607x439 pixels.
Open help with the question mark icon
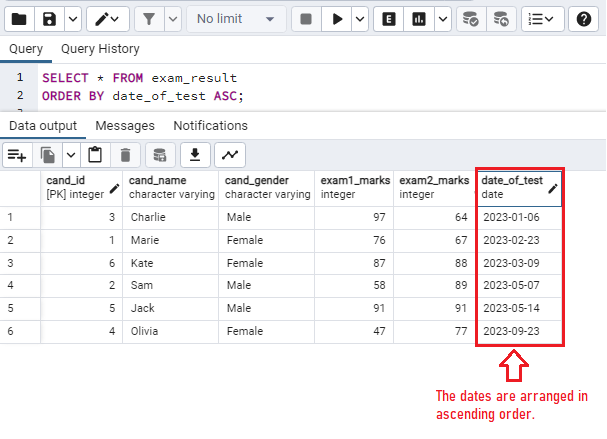click(x=583, y=19)
